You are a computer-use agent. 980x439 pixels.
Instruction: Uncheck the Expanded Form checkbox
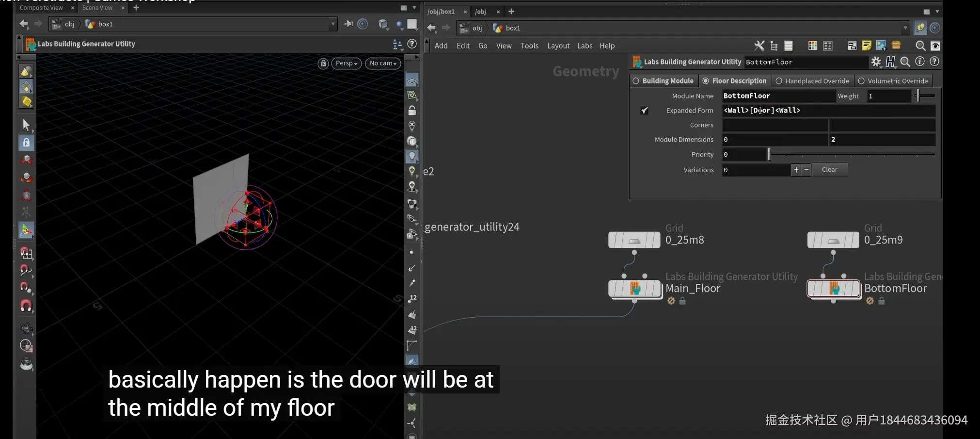pos(645,111)
